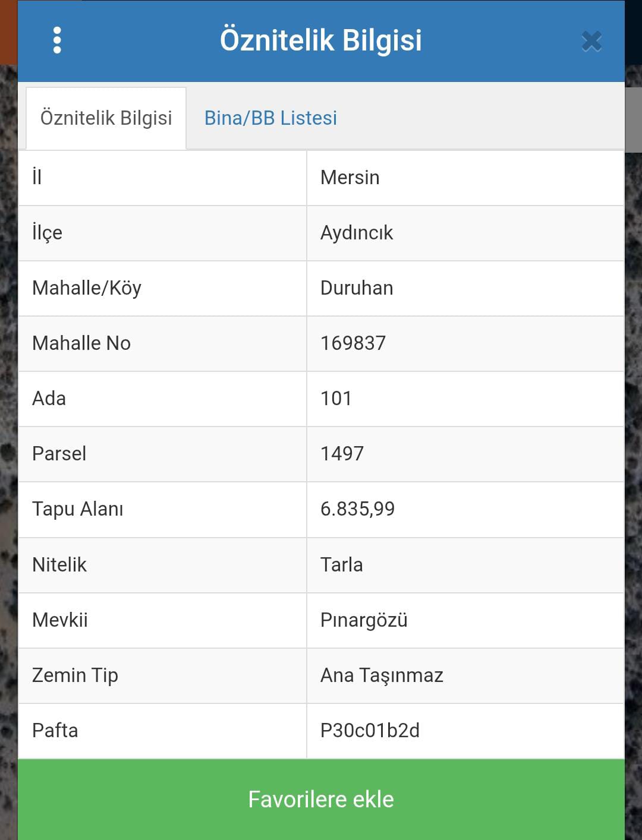Select the Zemin Tip value Ana Taşınmaz

(x=382, y=675)
